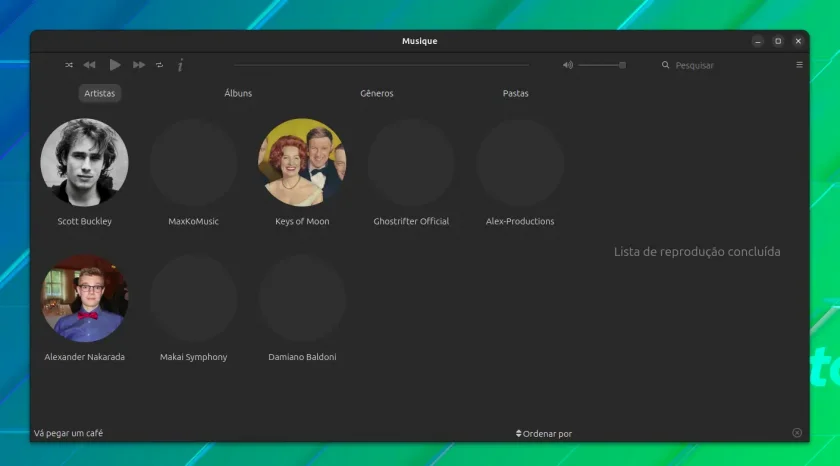Skip to the previous track
The height and width of the screenshot is (466, 840).
[89, 65]
